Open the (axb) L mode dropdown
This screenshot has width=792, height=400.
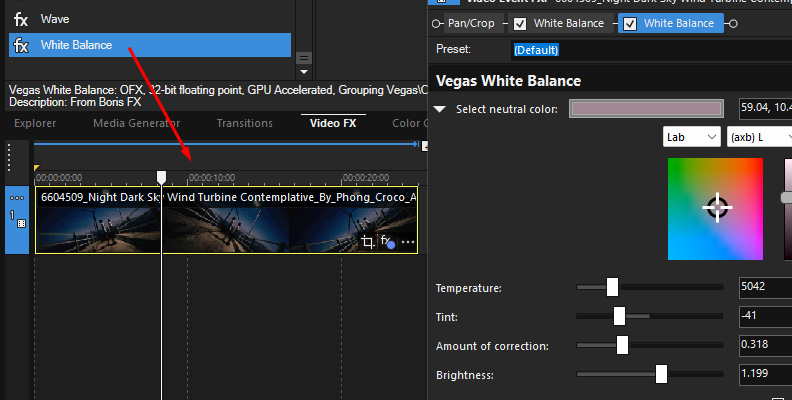pos(759,137)
